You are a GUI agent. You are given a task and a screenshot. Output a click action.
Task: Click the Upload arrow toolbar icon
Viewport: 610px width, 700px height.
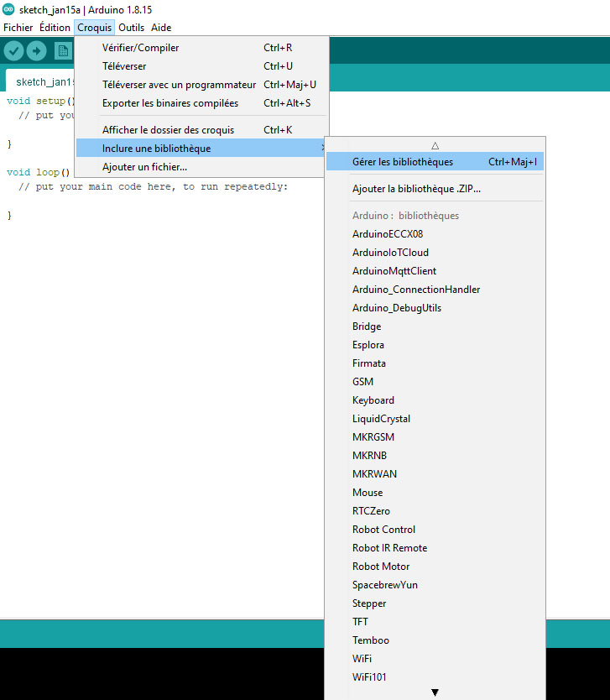coord(37,51)
